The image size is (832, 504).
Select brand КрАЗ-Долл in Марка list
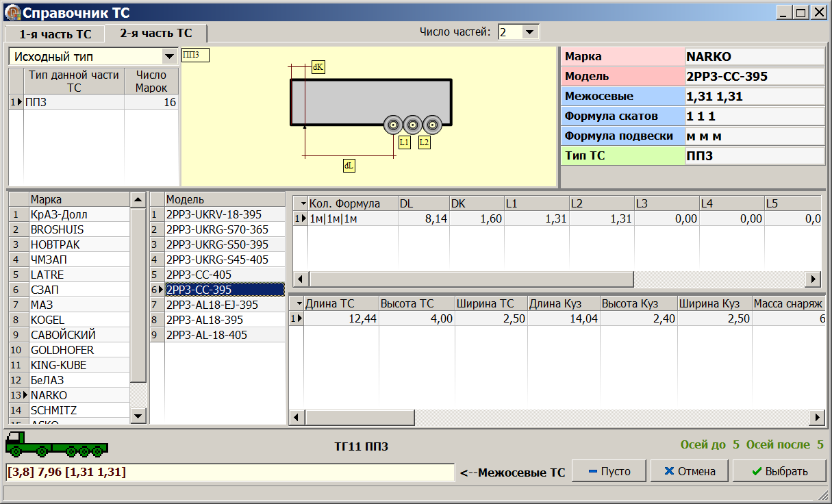[79, 214]
